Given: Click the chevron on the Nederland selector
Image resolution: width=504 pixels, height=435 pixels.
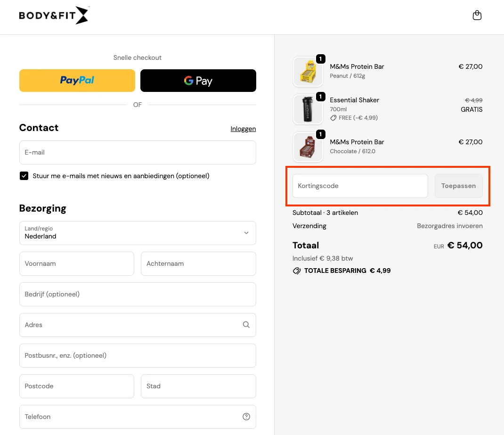Looking at the screenshot, I should pos(246,233).
